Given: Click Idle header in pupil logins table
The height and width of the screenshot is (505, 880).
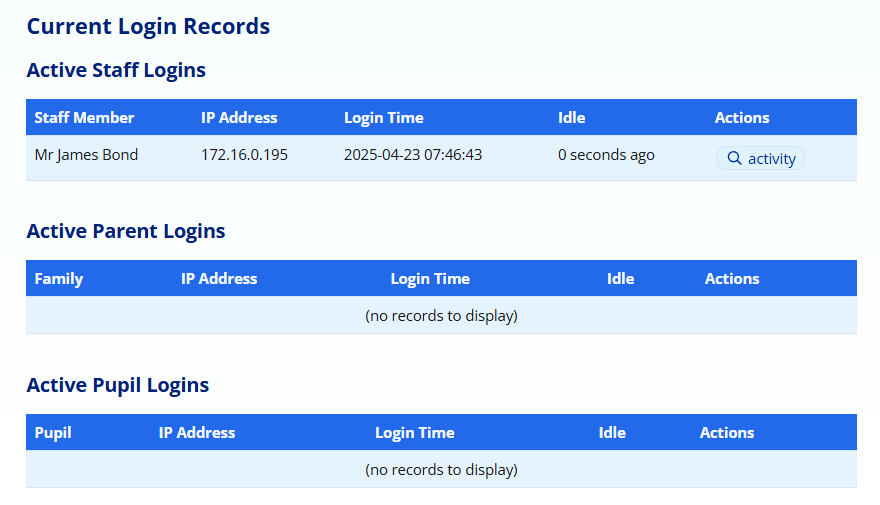Looking at the screenshot, I should (612, 432).
